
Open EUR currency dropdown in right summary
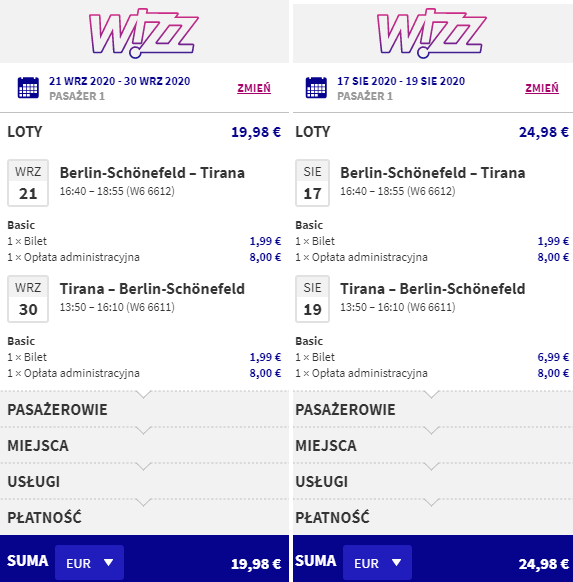coord(377,563)
